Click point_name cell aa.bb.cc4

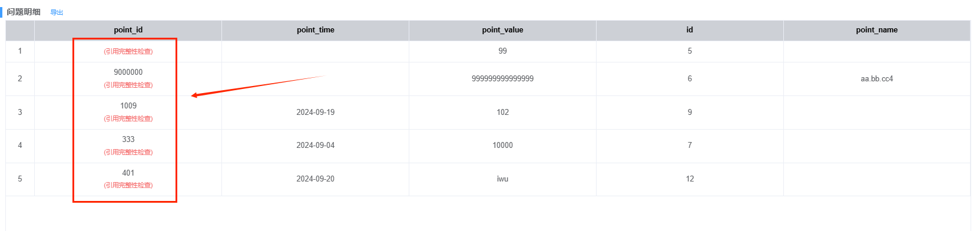877,78
